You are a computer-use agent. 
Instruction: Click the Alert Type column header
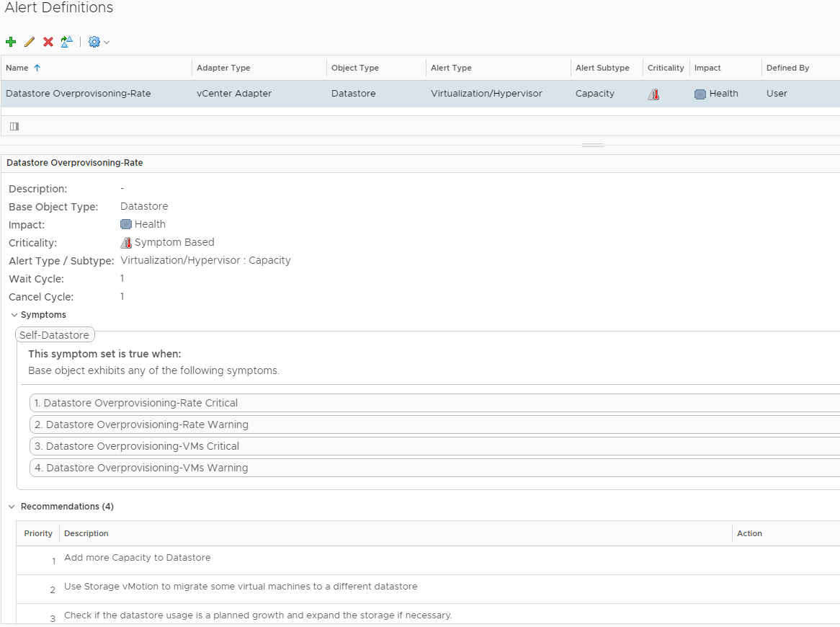pos(451,68)
